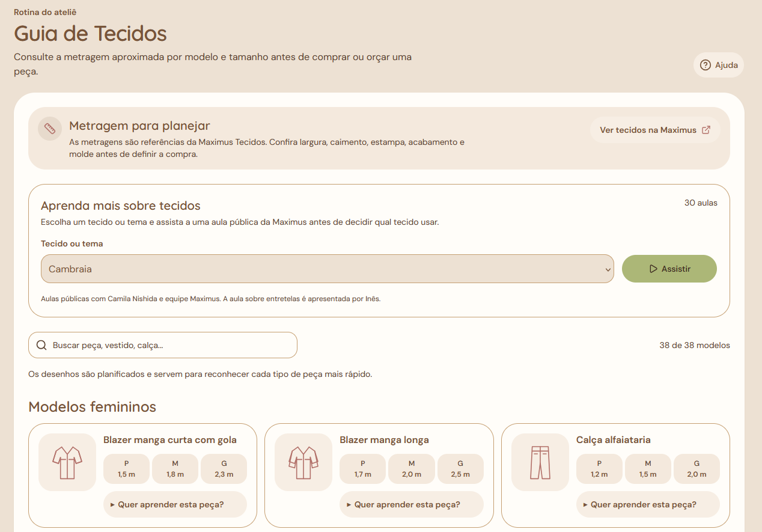This screenshot has width=762, height=532.
Task: Click the 'Aprenda mais sobre tecidos' heading
Action: coord(121,206)
